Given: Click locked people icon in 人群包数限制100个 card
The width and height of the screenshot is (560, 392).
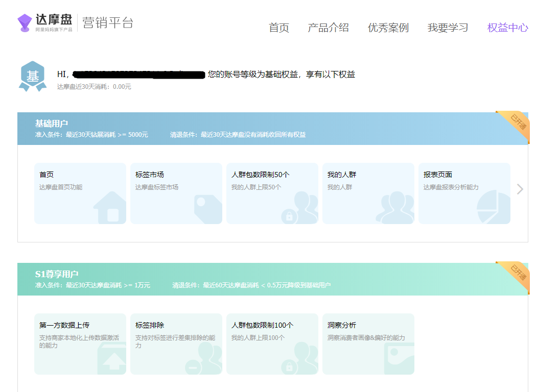Looking at the screenshot, I should [299, 358].
